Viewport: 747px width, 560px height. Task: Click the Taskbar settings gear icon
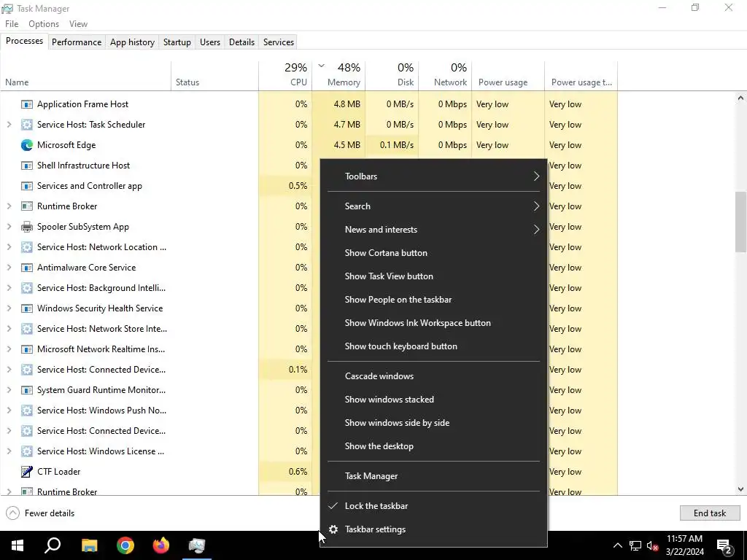333,529
